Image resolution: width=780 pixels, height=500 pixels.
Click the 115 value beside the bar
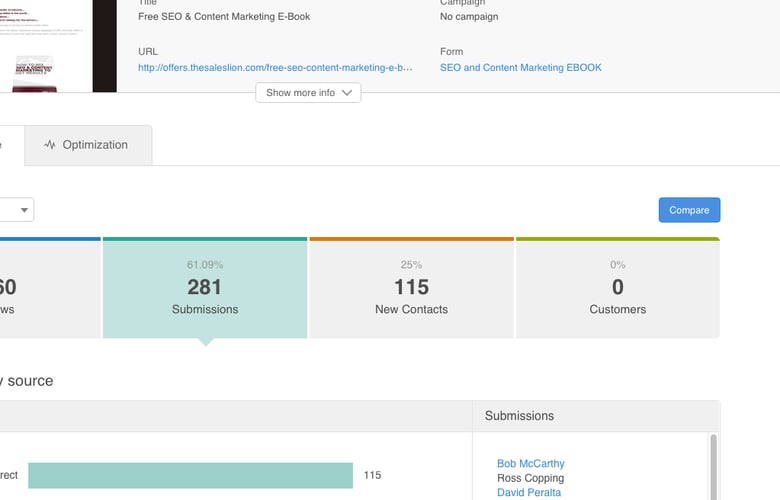click(372, 475)
